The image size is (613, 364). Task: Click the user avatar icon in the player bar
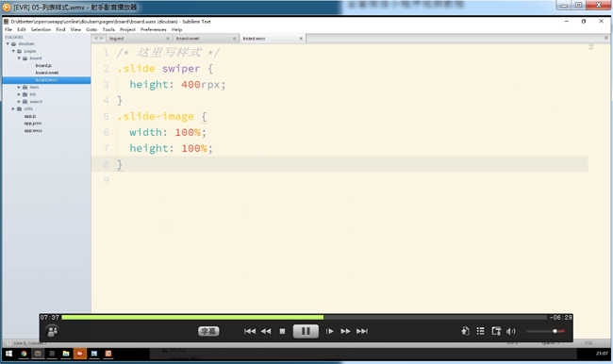53,331
